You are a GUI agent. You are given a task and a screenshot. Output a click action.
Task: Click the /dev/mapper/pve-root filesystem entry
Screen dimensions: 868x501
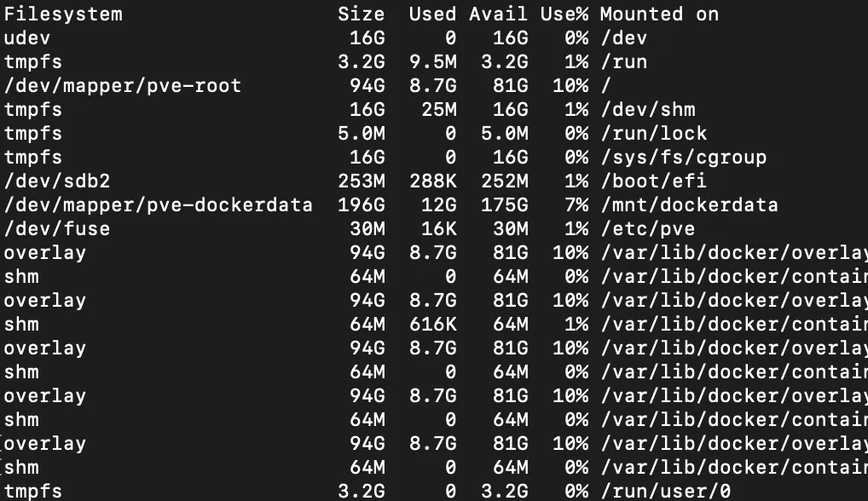click(123, 86)
